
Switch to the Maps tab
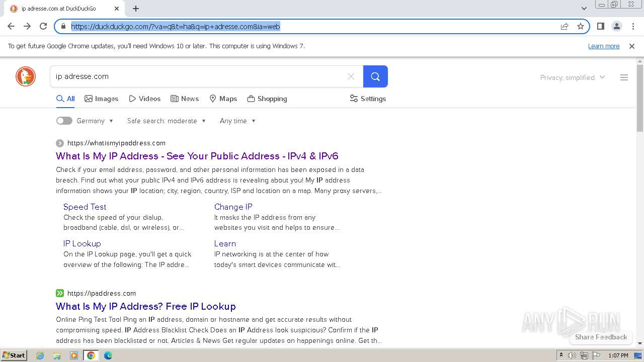coord(223,99)
